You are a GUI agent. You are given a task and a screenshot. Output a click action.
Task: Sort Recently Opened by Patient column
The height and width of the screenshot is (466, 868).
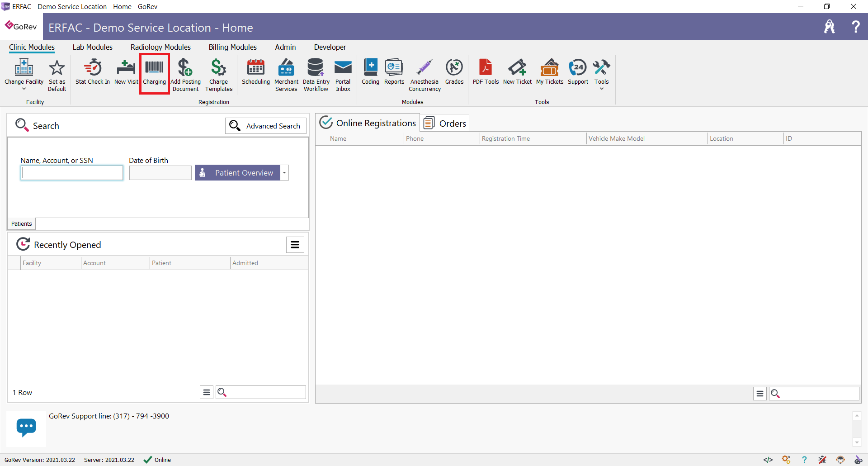click(x=190, y=263)
